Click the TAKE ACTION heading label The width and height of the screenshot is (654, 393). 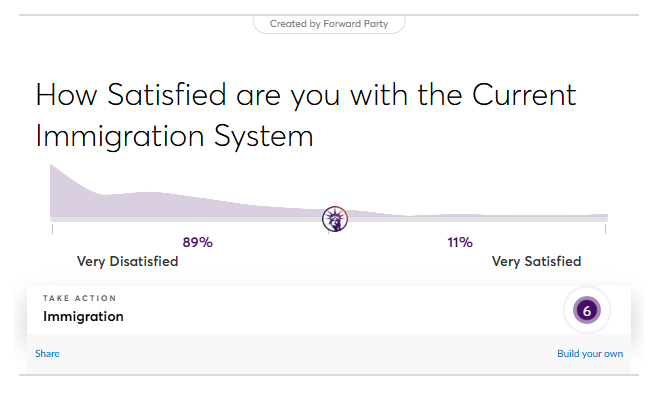coord(80,298)
